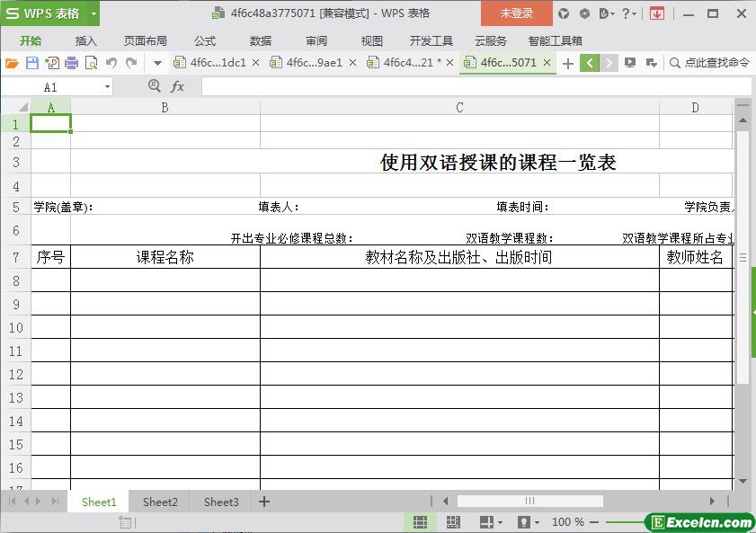Viewport: 756px width, 533px height.
Task: Click the horizontal scrollbar thumb
Action: coord(529,502)
